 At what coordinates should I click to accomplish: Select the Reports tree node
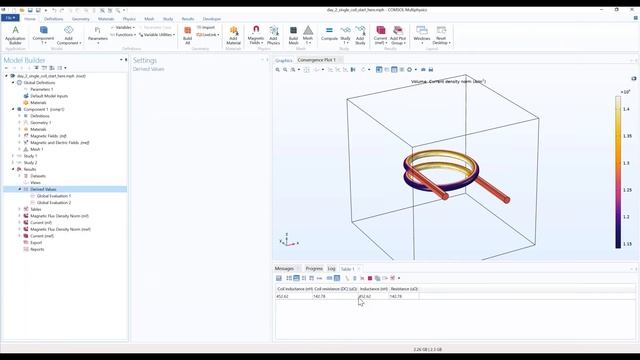point(37,249)
